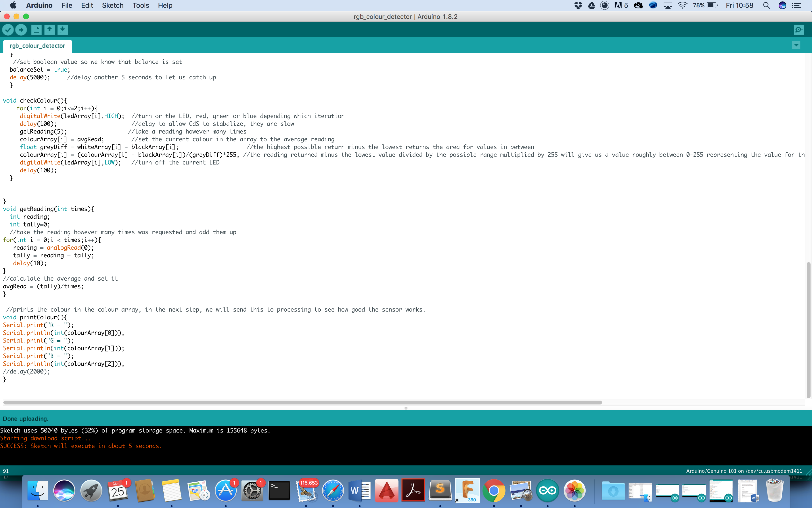
Task: Open Notification Center list icon
Action: [796, 5]
